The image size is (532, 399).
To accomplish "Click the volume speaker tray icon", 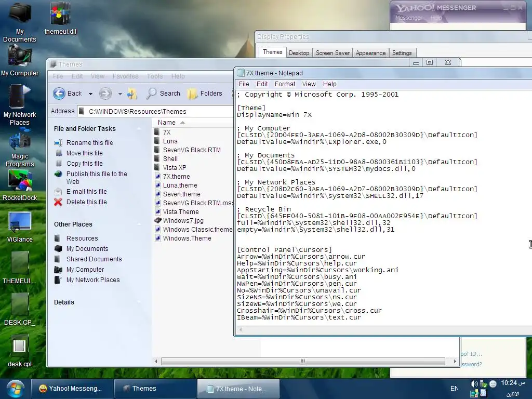I will pyautogui.click(x=474, y=384).
